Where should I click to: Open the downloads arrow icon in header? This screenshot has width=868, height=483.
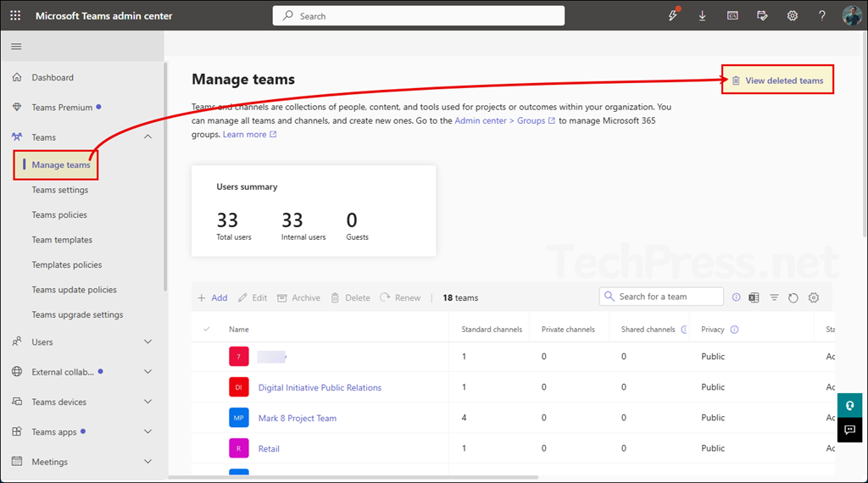703,15
